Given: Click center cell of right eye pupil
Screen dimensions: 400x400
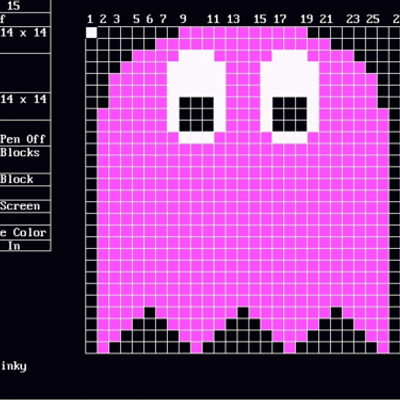Looking at the screenshot, I should click(x=290, y=114).
